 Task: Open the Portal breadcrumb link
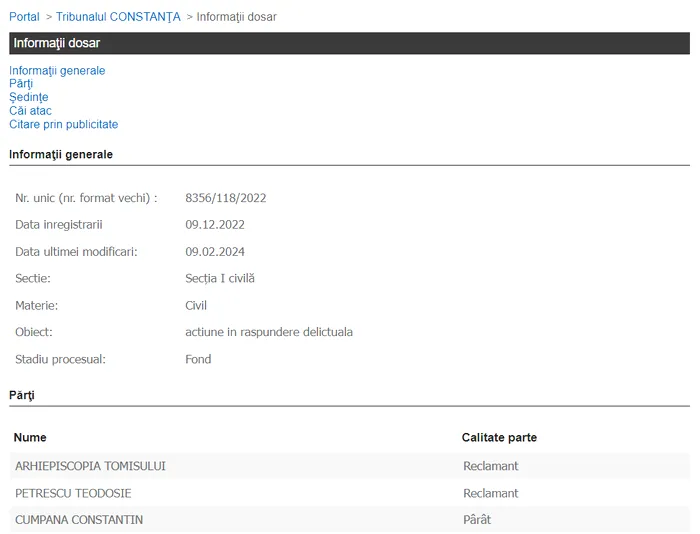click(x=24, y=17)
